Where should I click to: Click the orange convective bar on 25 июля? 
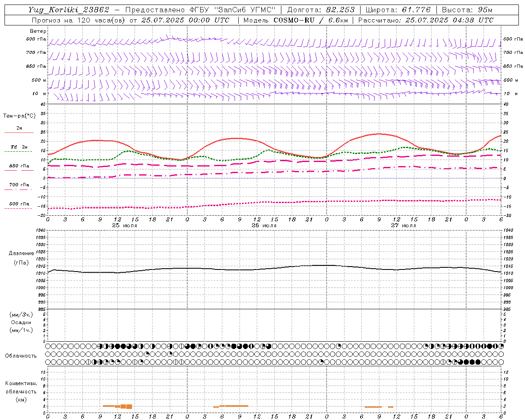[x=117, y=406]
